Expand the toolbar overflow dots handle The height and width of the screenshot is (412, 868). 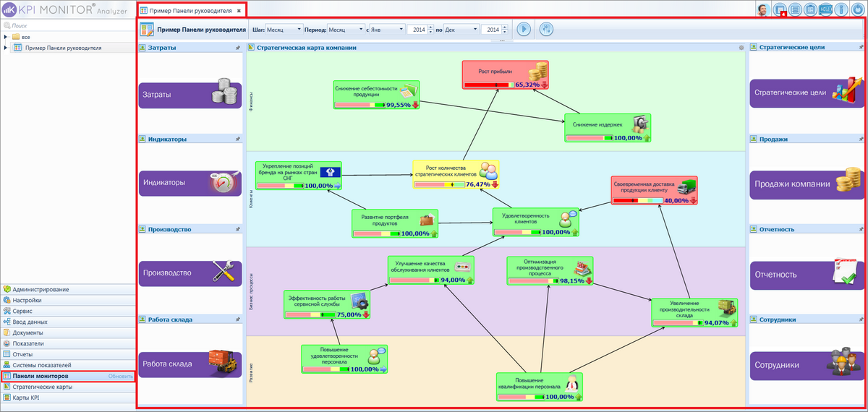click(x=501, y=41)
